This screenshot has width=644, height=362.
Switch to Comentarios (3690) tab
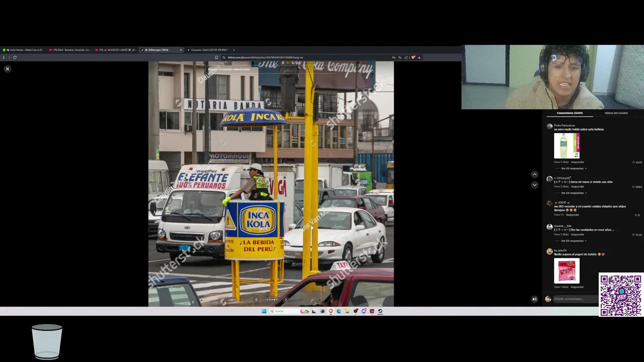pyautogui.click(x=570, y=113)
